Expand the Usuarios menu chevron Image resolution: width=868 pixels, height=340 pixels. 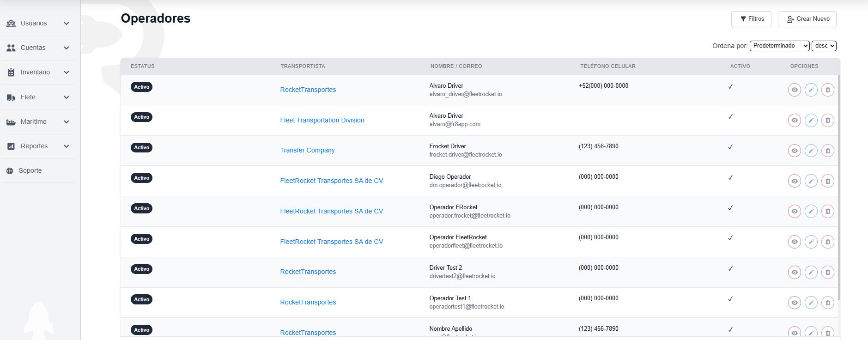click(67, 24)
